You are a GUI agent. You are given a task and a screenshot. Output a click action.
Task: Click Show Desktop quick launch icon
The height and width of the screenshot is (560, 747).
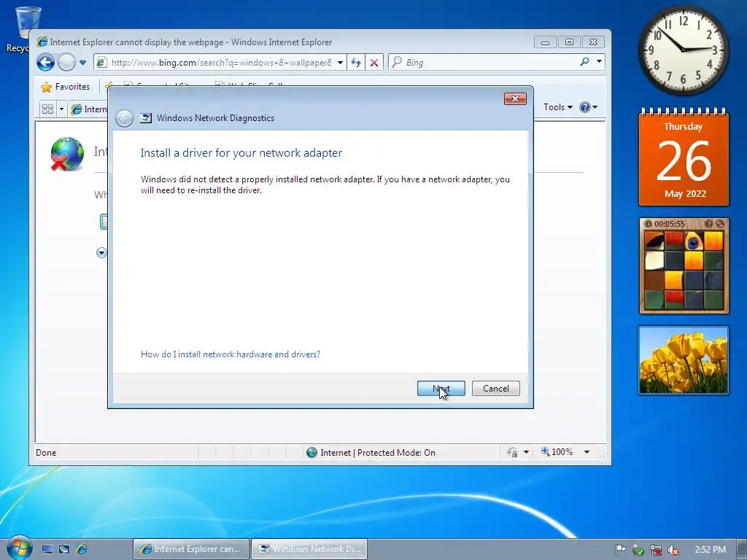click(x=47, y=549)
